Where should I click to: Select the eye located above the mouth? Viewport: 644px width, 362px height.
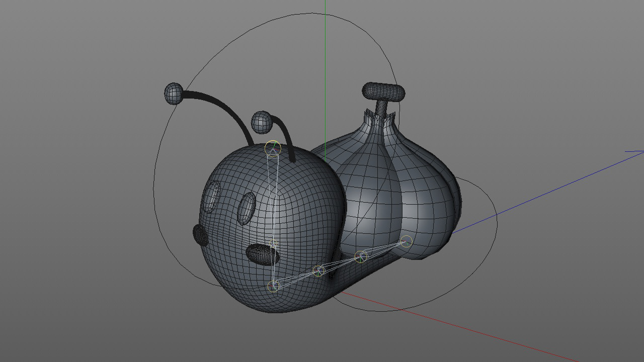point(247,208)
